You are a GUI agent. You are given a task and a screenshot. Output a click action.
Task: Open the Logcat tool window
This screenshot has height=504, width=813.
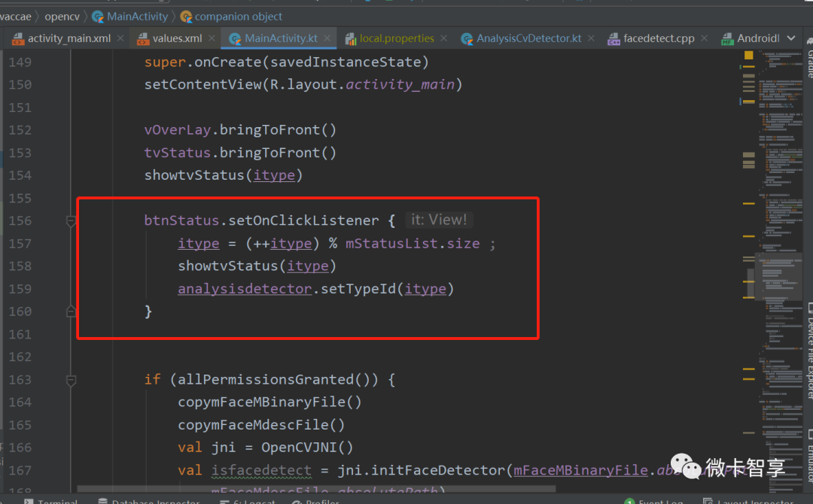coord(247,501)
